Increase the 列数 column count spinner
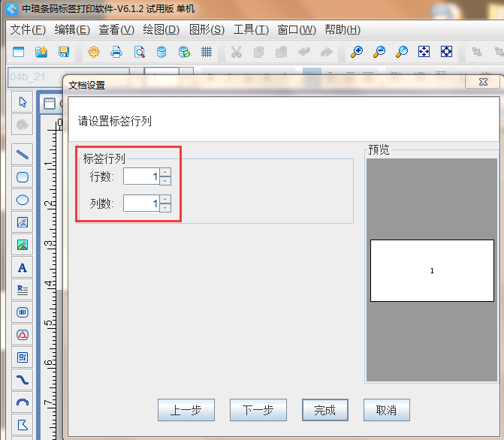This screenshot has height=440, width=504. tap(165, 199)
